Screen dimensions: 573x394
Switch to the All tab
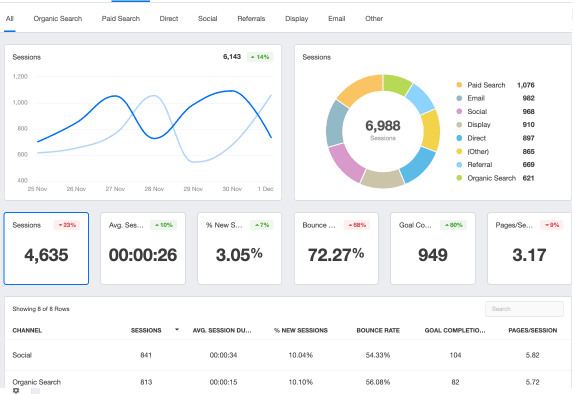10,19
